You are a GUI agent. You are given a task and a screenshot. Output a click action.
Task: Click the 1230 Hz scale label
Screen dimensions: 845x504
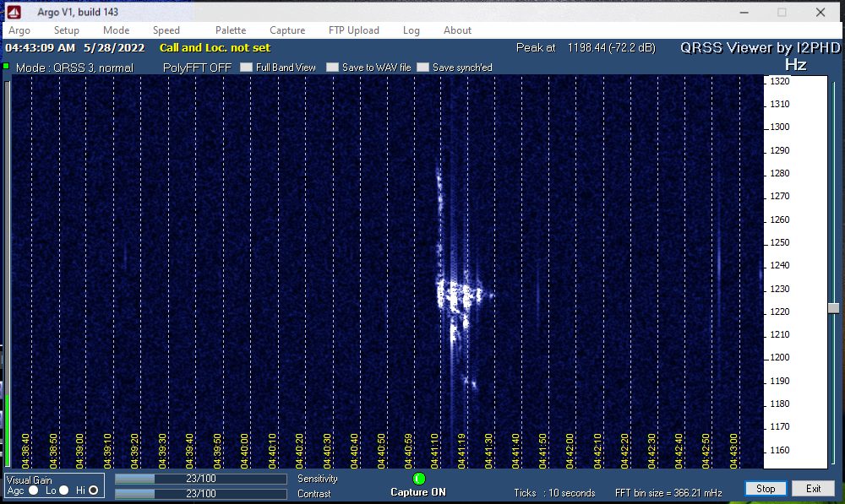pos(779,289)
